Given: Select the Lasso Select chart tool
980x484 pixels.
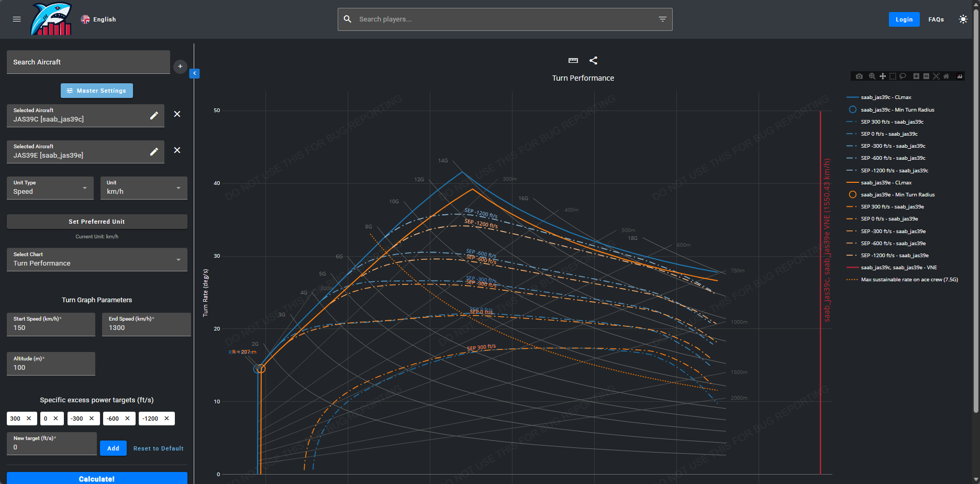Looking at the screenshot, I should point(903,76).
